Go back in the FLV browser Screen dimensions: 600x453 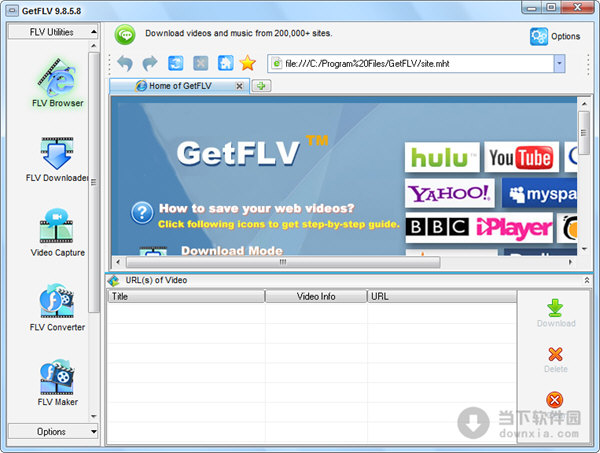(125, 63)
